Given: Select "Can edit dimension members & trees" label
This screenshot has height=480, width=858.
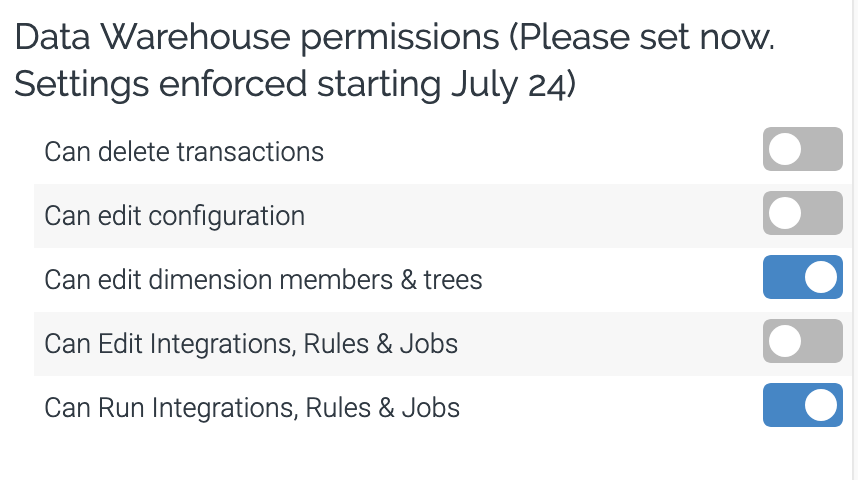Looking at the screenshot, I should tap(263, 280).
